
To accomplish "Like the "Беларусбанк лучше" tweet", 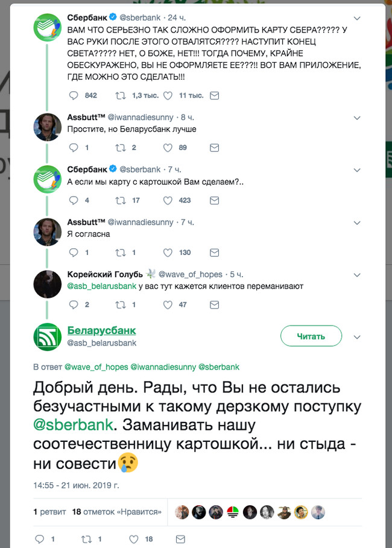I will pos(167,148).
